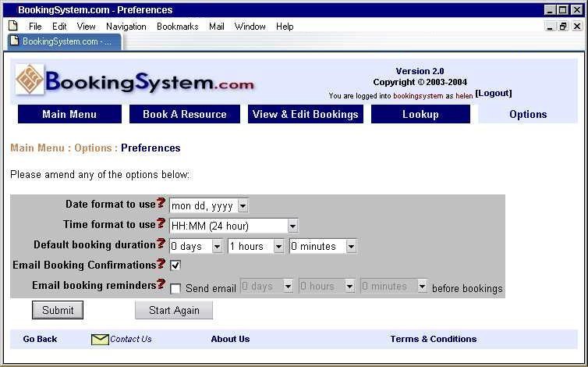Click Main Menu in the breadcrumb
Viewport: 588px width, 367px height.
(x=37, y=148)
